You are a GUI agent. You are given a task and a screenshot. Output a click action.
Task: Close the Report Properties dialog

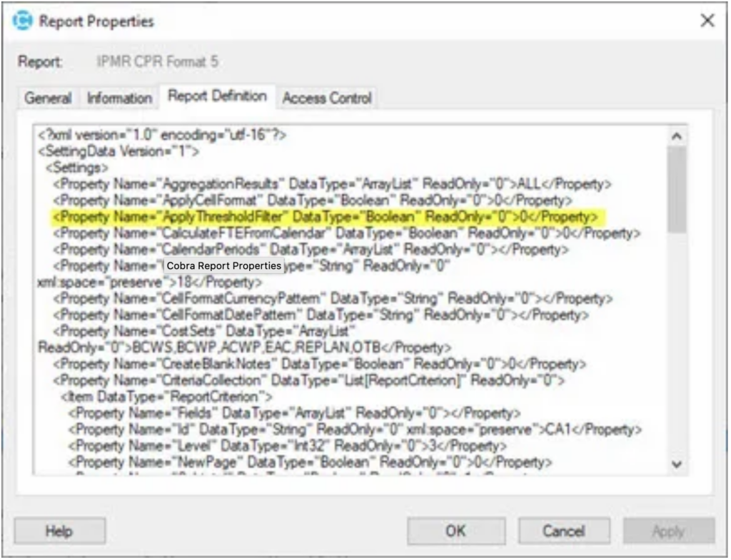[707, 21]
